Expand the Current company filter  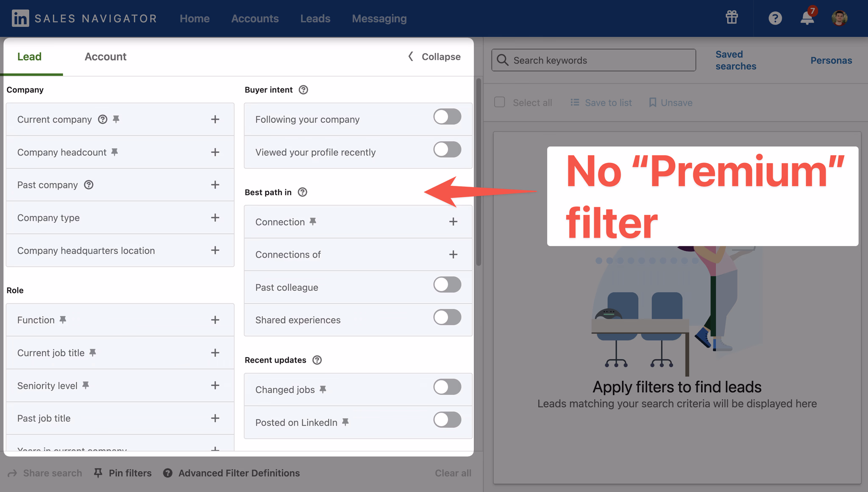(215, 119)
